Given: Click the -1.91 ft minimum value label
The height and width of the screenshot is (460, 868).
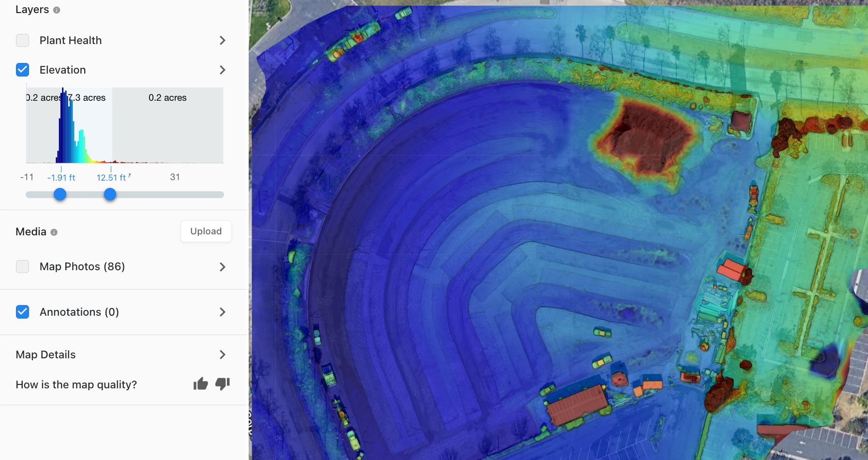Looking at the screenshot, I should point(61,178).
